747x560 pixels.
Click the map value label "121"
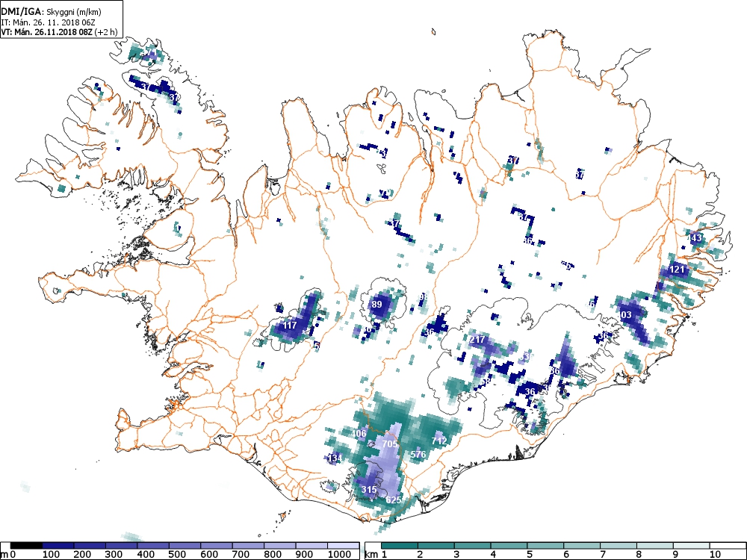coord(677,270)
